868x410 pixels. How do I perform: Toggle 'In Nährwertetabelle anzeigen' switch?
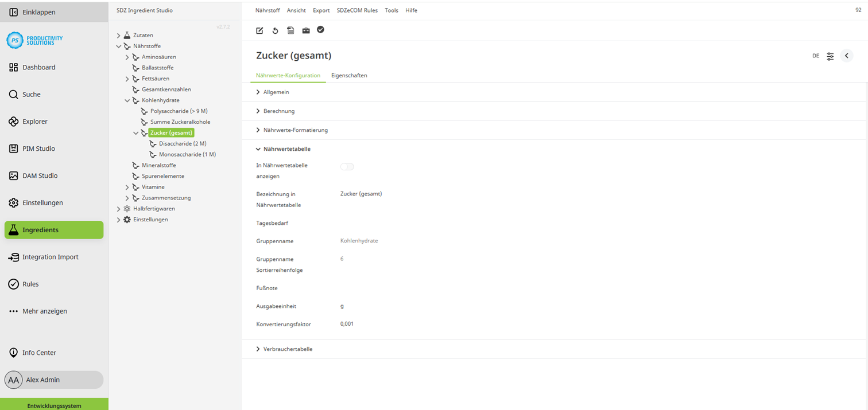pos(347,166)
